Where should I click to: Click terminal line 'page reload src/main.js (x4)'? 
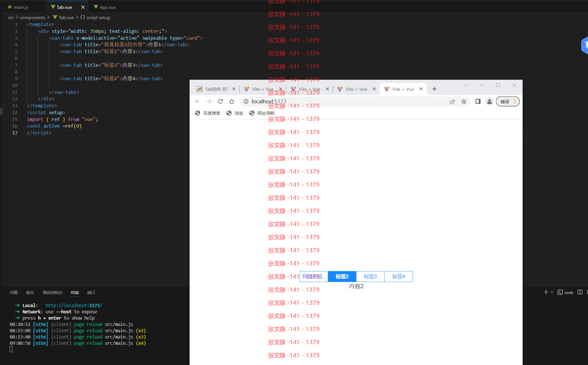(78, 343)
